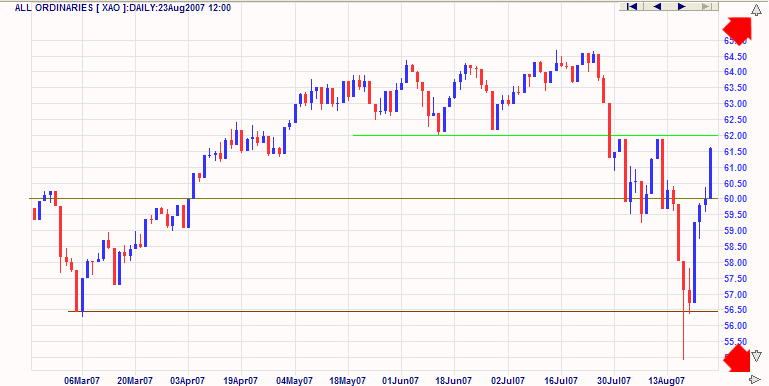Click the right arrow at the chart corner
The width and height of the screenshot is (769, 386).
click(755, 379)
